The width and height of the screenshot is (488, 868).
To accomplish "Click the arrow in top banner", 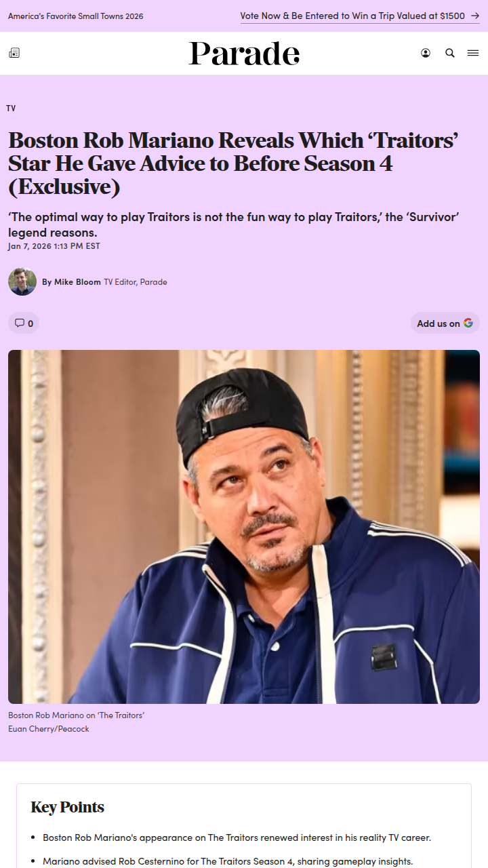I will 475,16.
